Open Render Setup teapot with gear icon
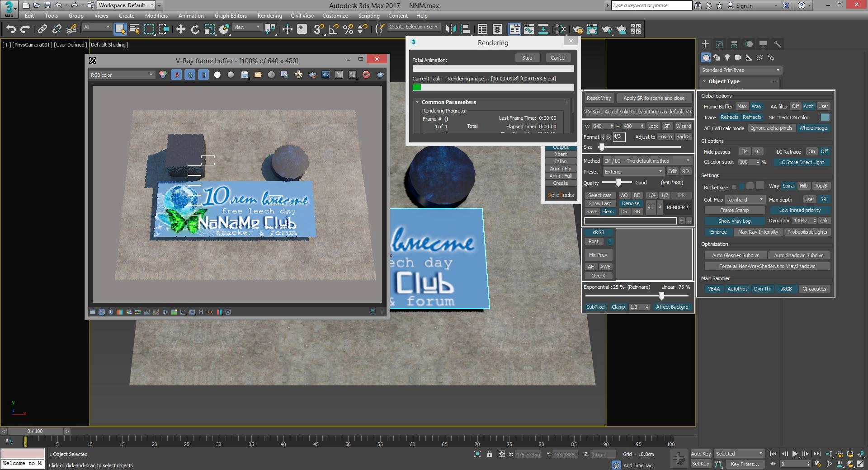Image resolution: width=868 pixels, height=470 pixels. 577,29
